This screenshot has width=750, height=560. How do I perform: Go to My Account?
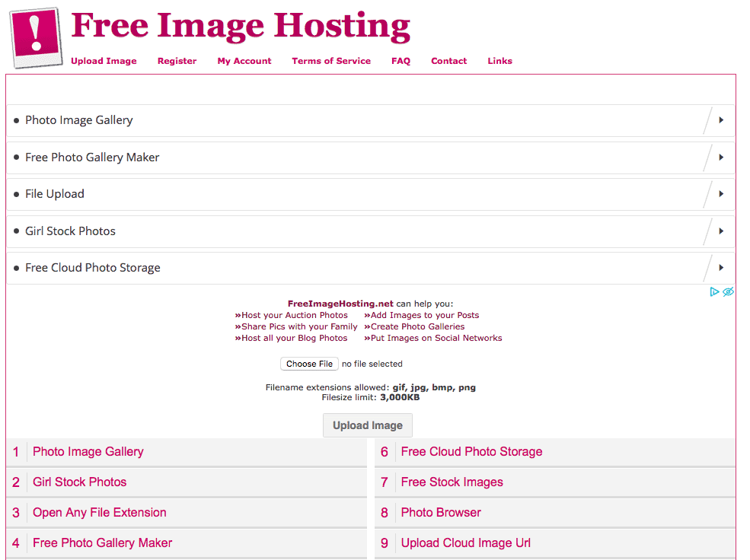coord(244,61)
